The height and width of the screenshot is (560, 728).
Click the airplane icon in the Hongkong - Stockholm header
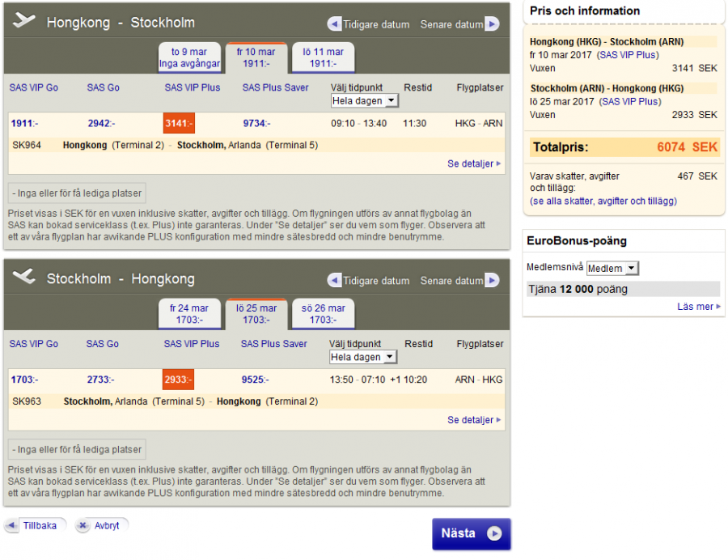click(24, 21)
